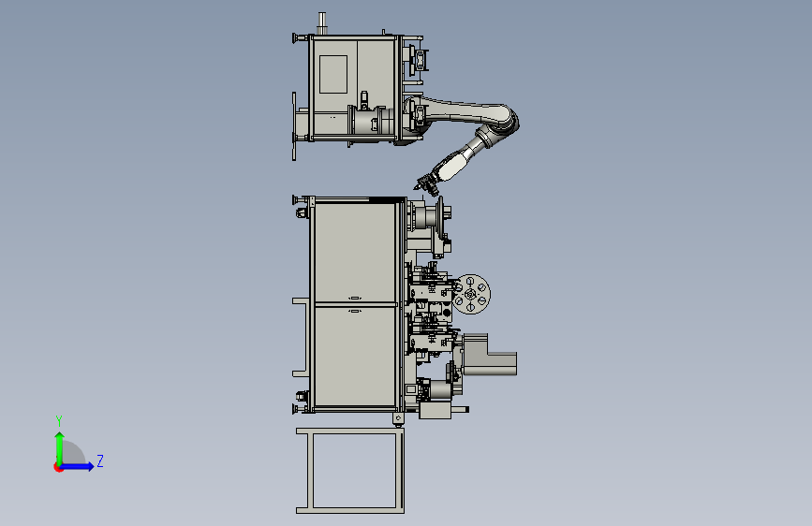Screen dimensions: 812x526
Task: Click the 'Y' axis label
Action: point(59,420)
